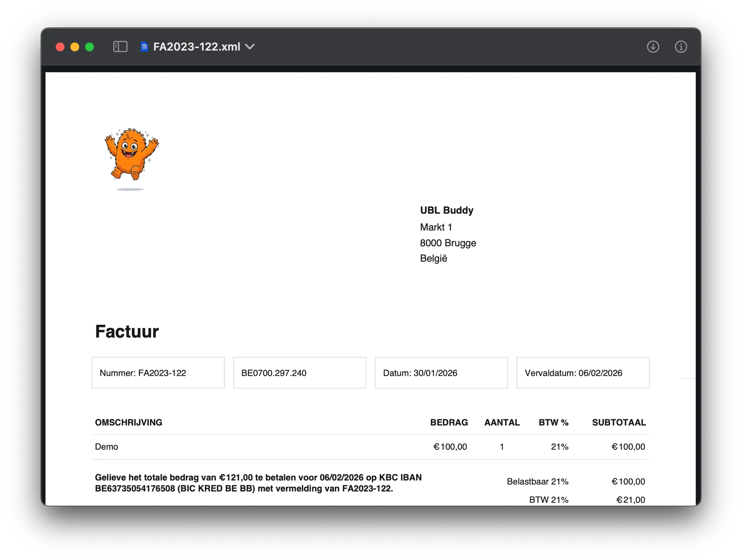Open the document info icon
This screenshot has width=742, height=560.
click(x=681, y=47)
